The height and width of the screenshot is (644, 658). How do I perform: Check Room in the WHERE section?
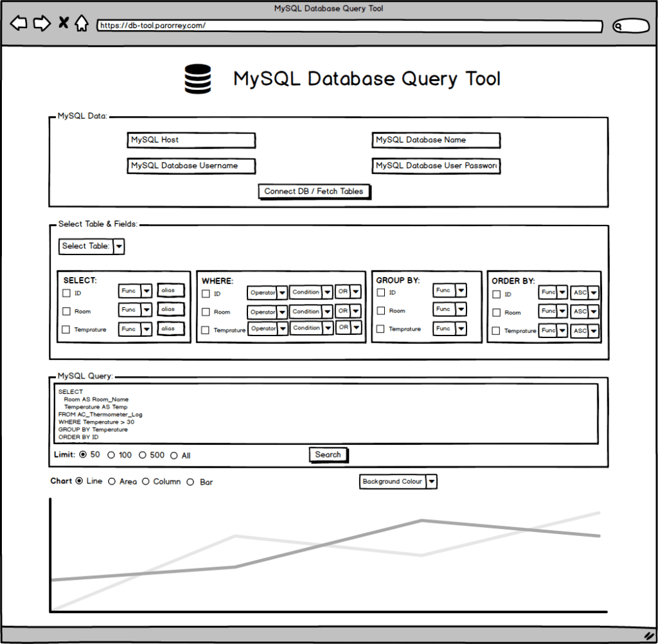click(206, 312)
